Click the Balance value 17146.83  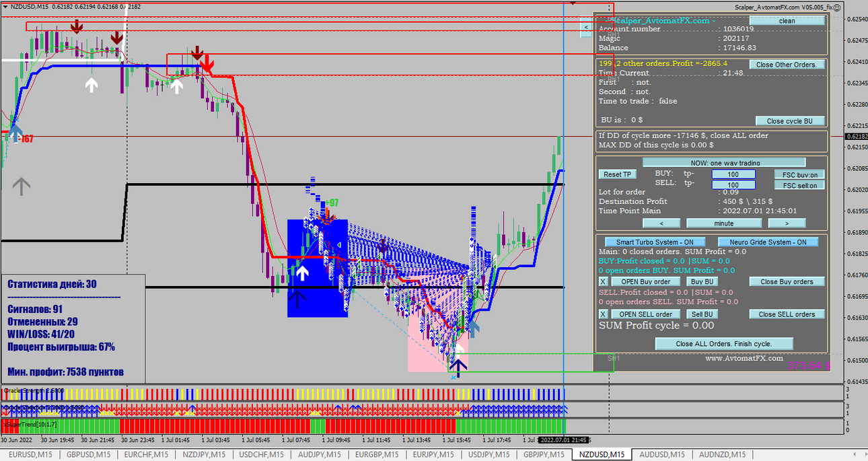point(739,48)
